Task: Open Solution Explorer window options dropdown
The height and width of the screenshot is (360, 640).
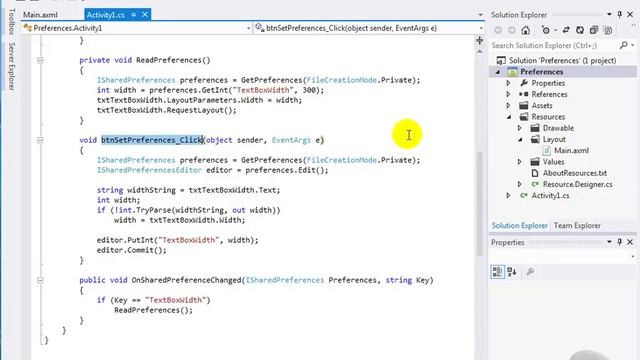Action: pyautogui.click(x=609, y=15)
